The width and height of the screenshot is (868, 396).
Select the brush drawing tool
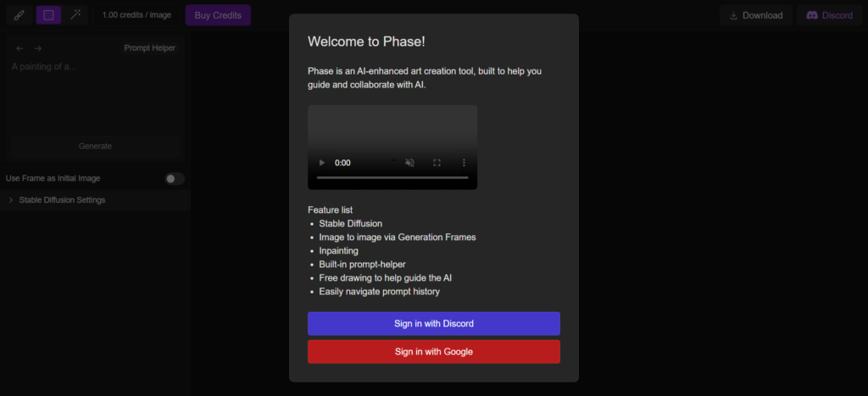click(x=19, y=15)
